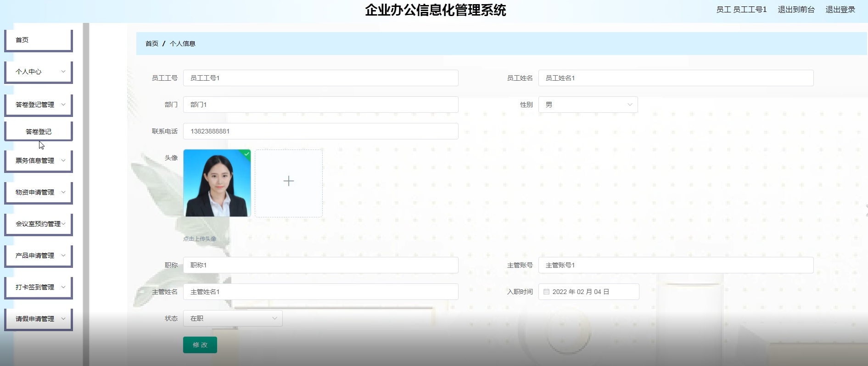Open the 答卷登记 submenu item
Screen dimensions: 868x366
click(39, 132)
